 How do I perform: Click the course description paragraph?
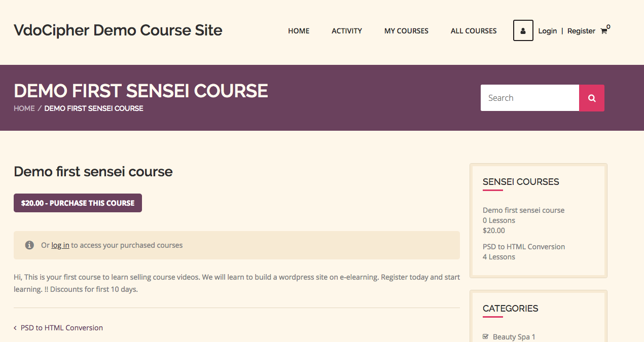[x=237, y=283]
